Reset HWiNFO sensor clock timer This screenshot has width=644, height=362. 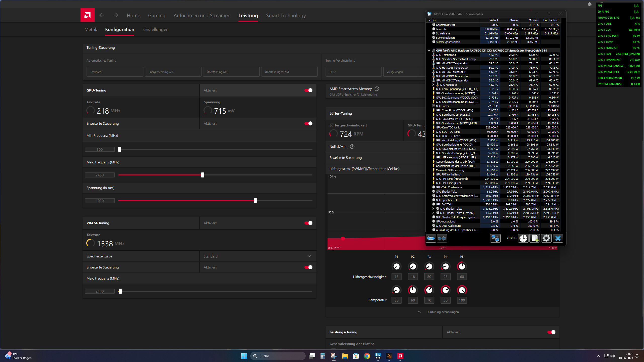click(x=523, y=238)
